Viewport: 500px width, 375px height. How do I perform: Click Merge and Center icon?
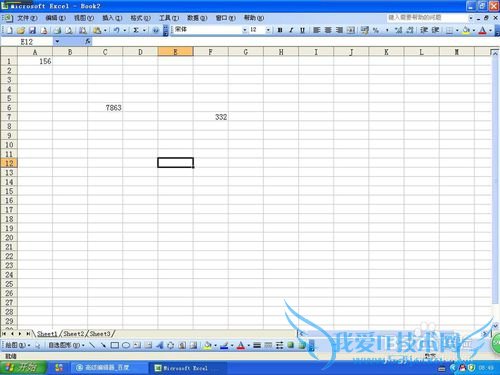click(351, 30)
